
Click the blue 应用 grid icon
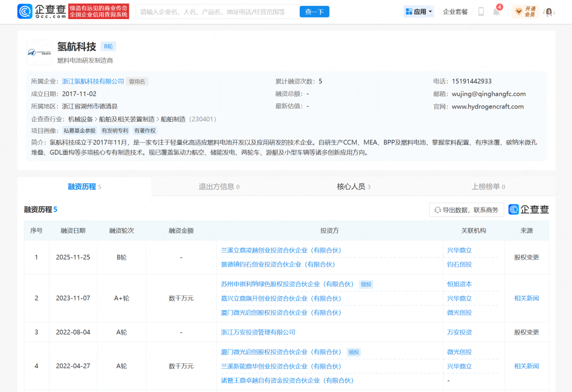click(409, 11)
